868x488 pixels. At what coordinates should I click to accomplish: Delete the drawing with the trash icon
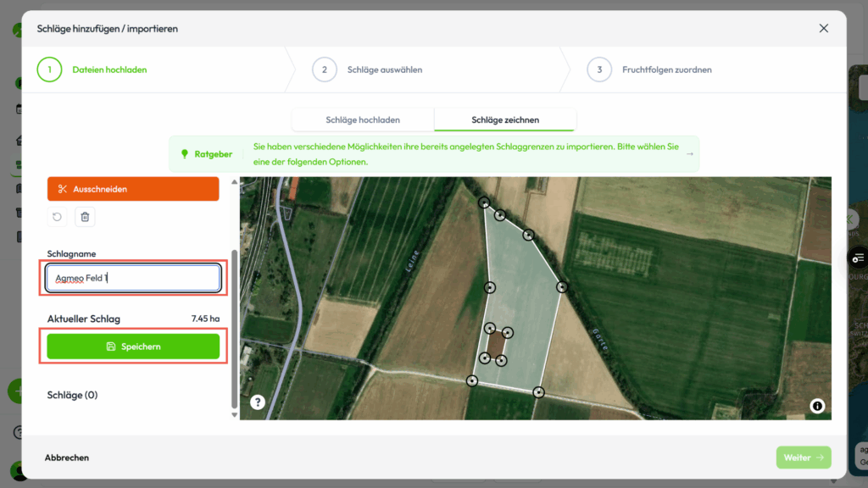pyautogui.click(x=85, y=217)
